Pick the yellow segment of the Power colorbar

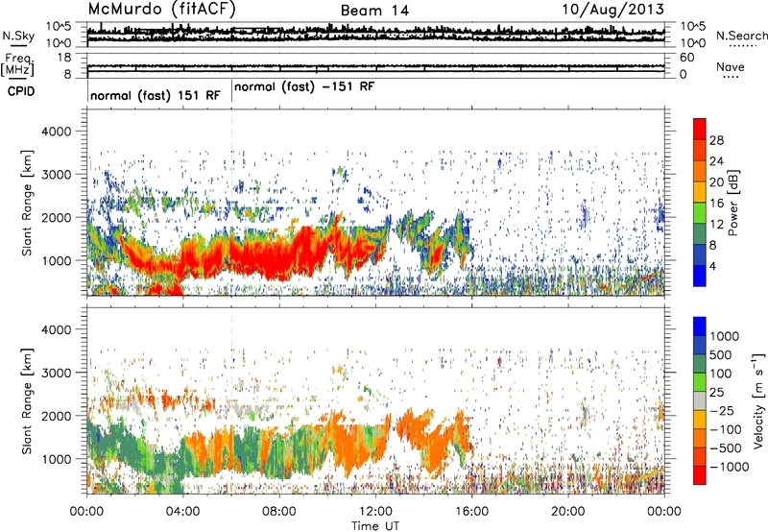[x=700, y=192]
